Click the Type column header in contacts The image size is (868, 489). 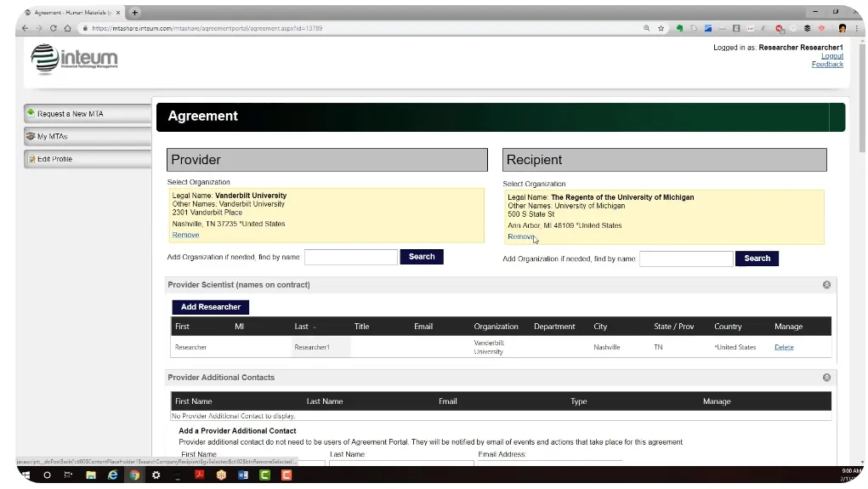pos(578,401)
